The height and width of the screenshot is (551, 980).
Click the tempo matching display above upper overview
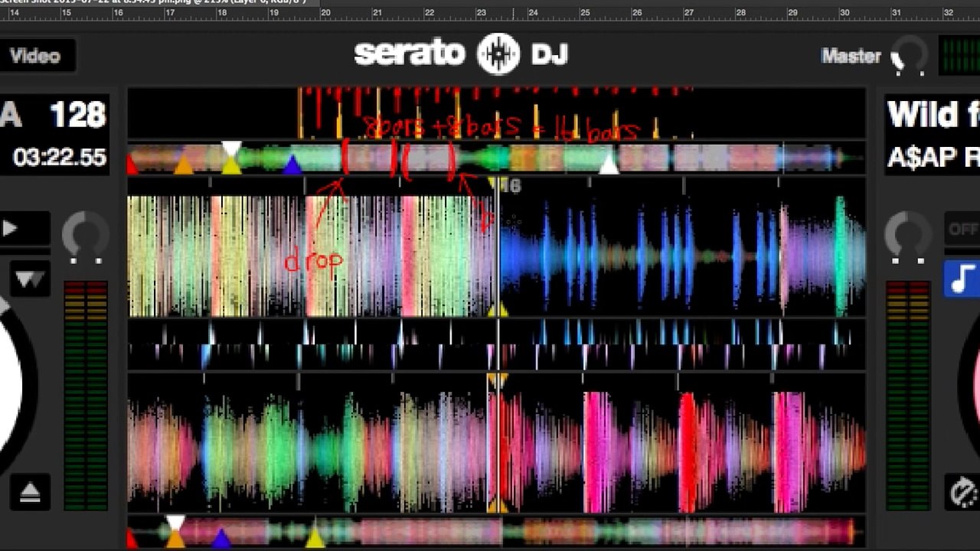click(496, 113)
